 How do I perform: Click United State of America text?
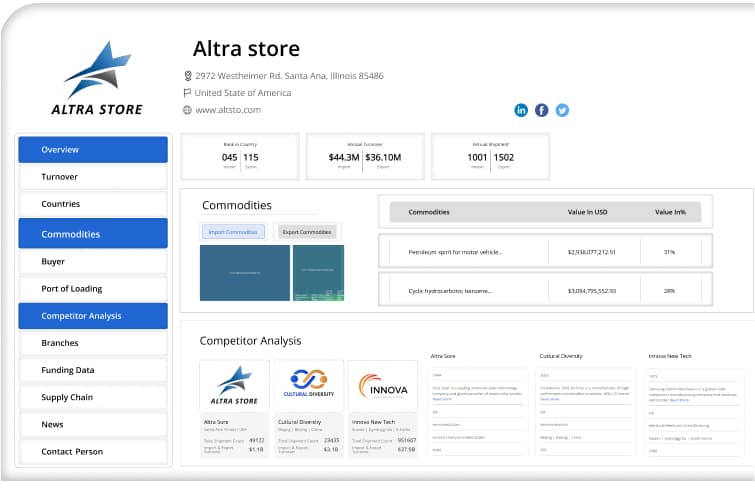click(x=243, y=92)
